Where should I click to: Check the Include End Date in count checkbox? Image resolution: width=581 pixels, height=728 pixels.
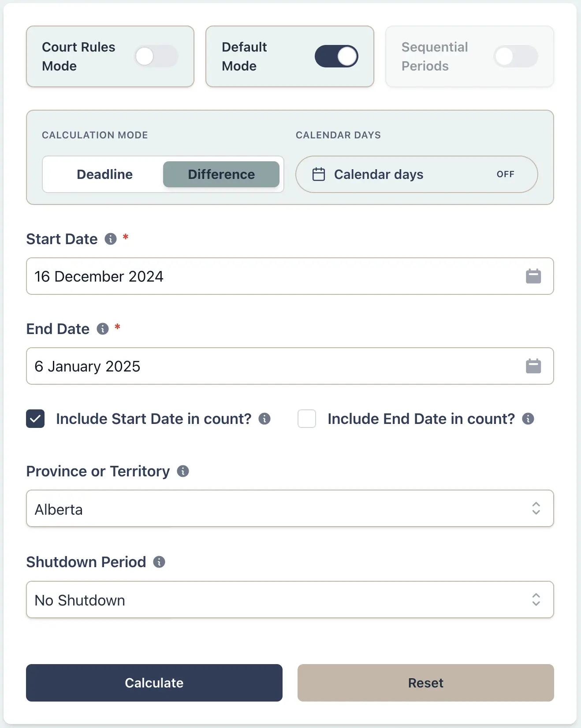point(306,419)
